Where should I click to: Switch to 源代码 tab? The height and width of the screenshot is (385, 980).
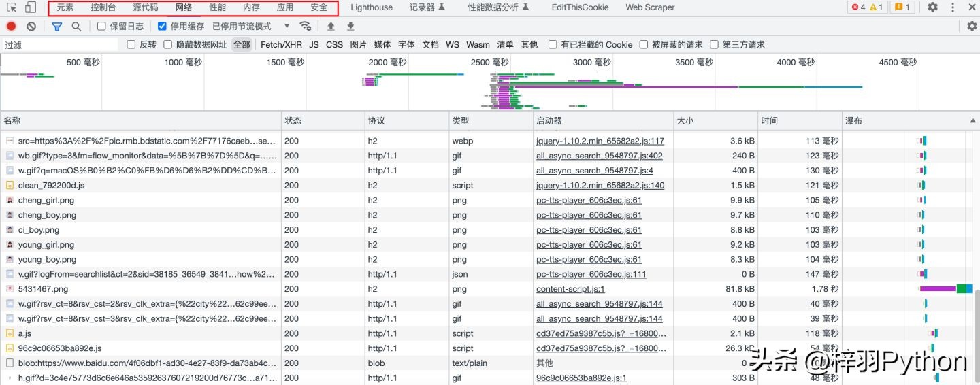click(146, 7)
